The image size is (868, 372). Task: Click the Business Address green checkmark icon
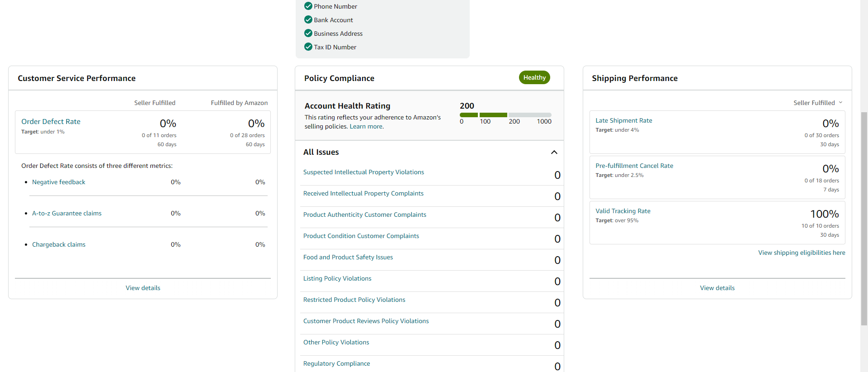coord(308,33)
